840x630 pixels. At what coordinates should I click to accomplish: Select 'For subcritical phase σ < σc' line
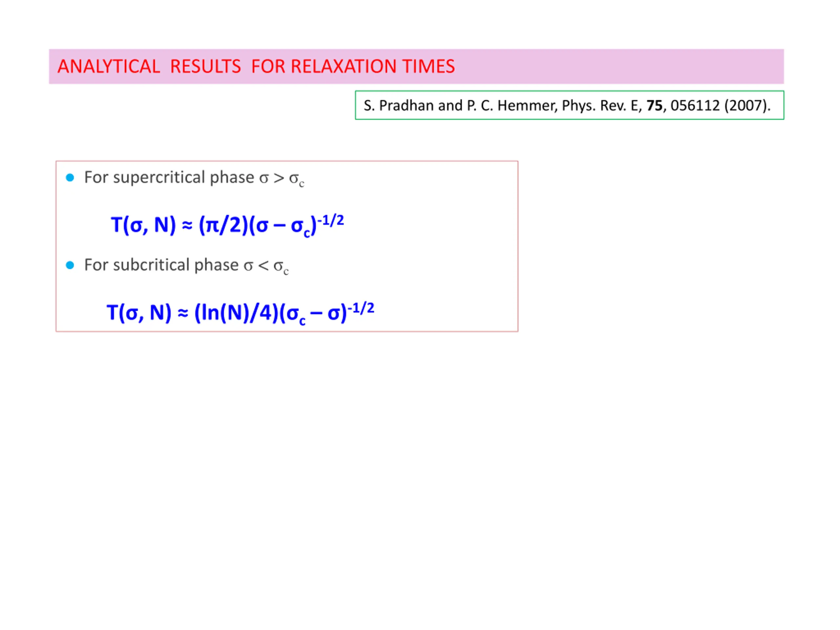point(186,266)
